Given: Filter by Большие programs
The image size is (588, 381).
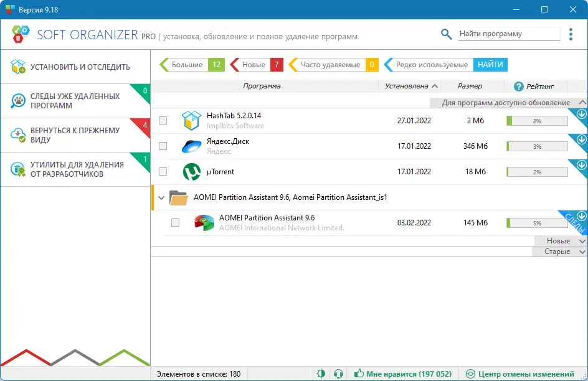Looking at the screenshot, I should [192, 65].
